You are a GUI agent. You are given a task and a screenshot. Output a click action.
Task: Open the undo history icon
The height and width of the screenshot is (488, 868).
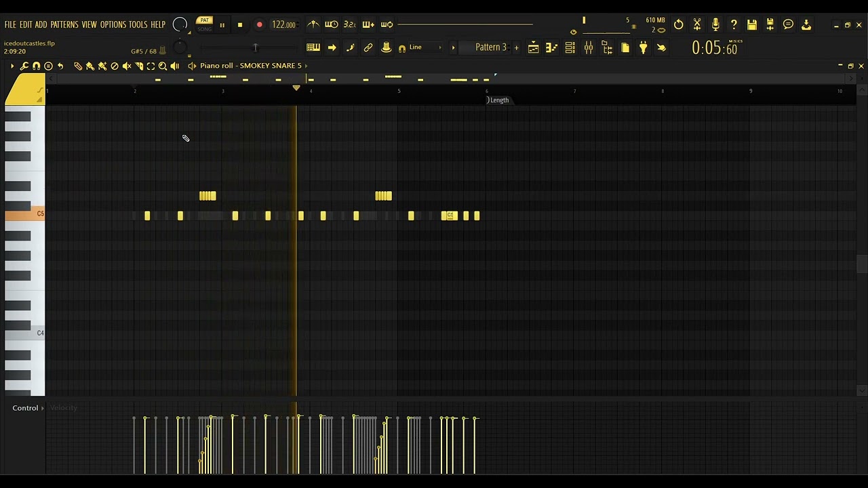point(679,24)
